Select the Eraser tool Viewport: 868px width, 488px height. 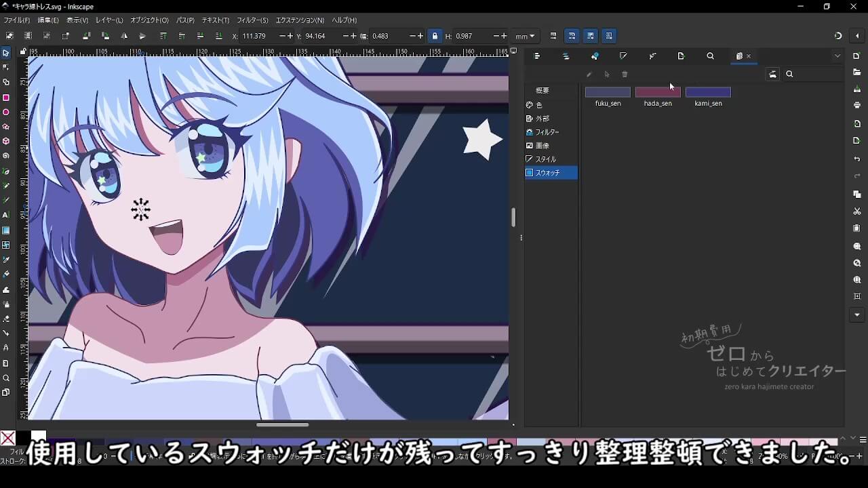(x=6, y=319)
